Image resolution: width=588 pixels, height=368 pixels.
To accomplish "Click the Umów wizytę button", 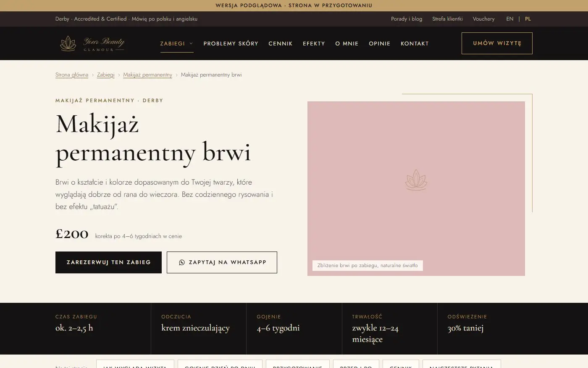I will tap(497, 43).
